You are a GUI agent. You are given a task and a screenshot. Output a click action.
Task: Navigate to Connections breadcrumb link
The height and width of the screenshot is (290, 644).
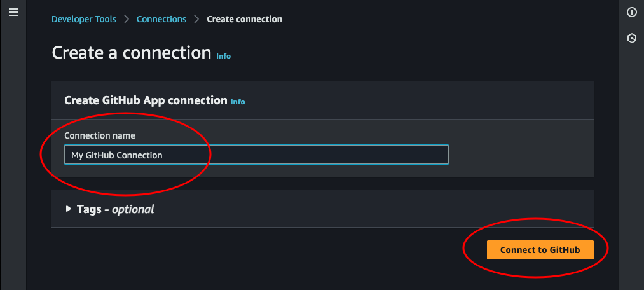pyautogui.click(x=161, y=19)
